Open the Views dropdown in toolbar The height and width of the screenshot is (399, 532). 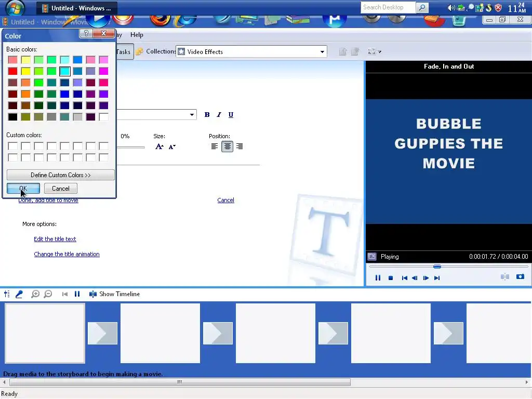point(374,51)
